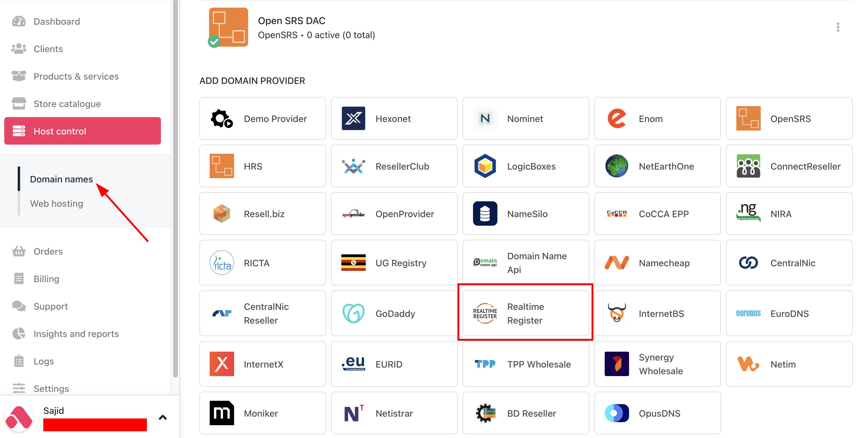Open the Open SRS DAC three-dot menu

pos(838,27)
